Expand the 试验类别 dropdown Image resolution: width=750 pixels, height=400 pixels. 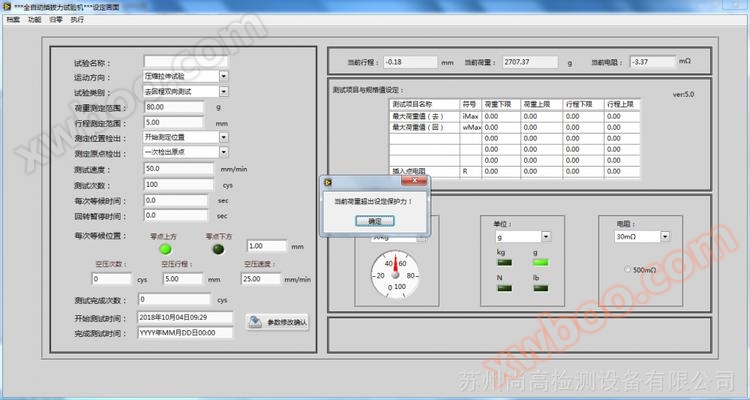(x=224, y=91)
